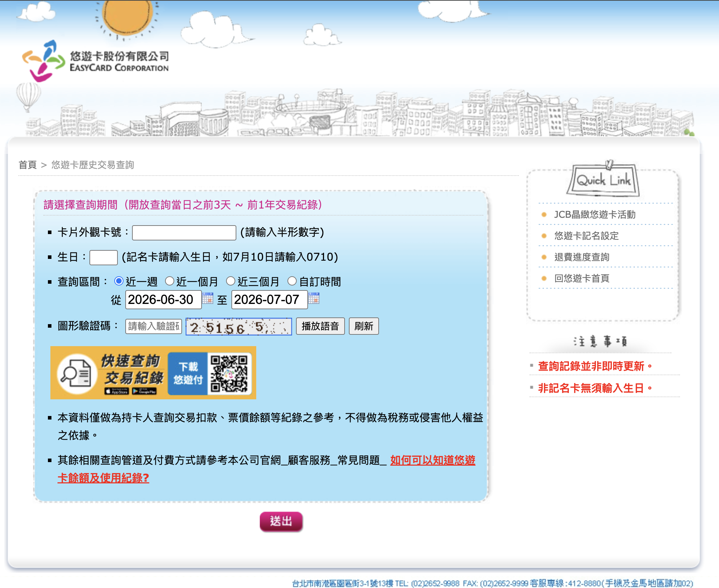The width and height of the screenshot is (719, 588).
Task: Click the 下載悠遊付 block in banner
Action: 188,373
